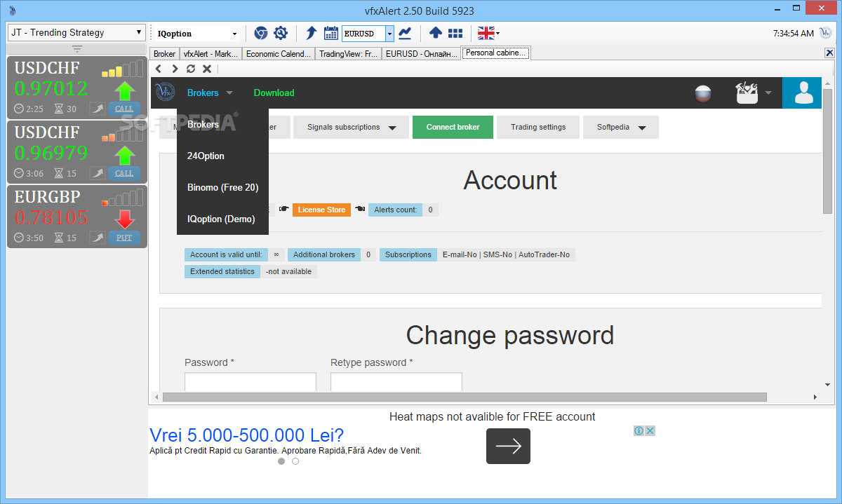This screenshot has height=504, width=842.
Task: Open Trading settings
Action: (x=538, y=128)
